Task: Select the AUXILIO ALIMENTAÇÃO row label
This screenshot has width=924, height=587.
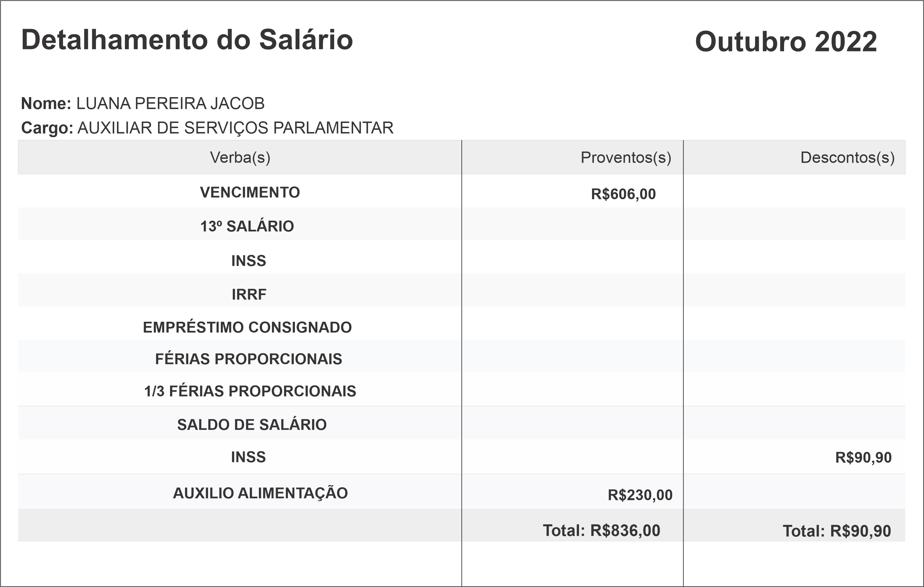Action: pyautogui.click(x=260, y=493)
